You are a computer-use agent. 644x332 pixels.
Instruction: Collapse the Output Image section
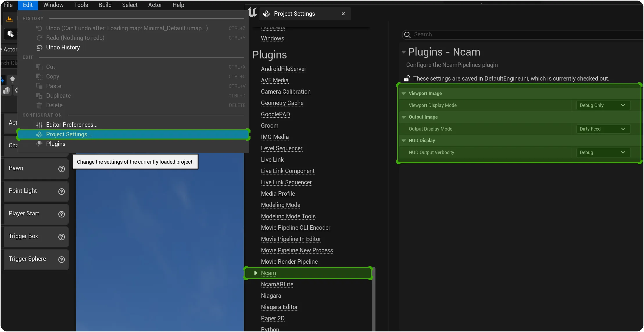coord(404,117)
